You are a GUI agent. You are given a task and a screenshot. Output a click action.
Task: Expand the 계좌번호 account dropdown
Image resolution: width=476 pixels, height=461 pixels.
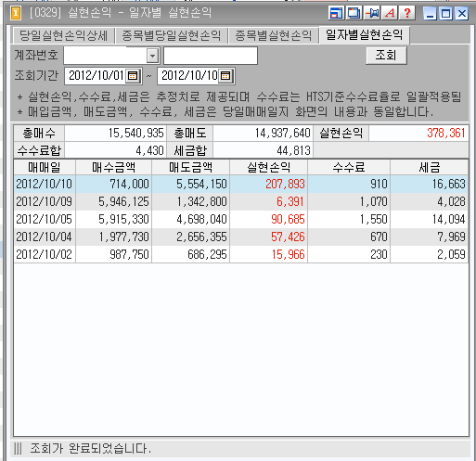coord(152,56)
